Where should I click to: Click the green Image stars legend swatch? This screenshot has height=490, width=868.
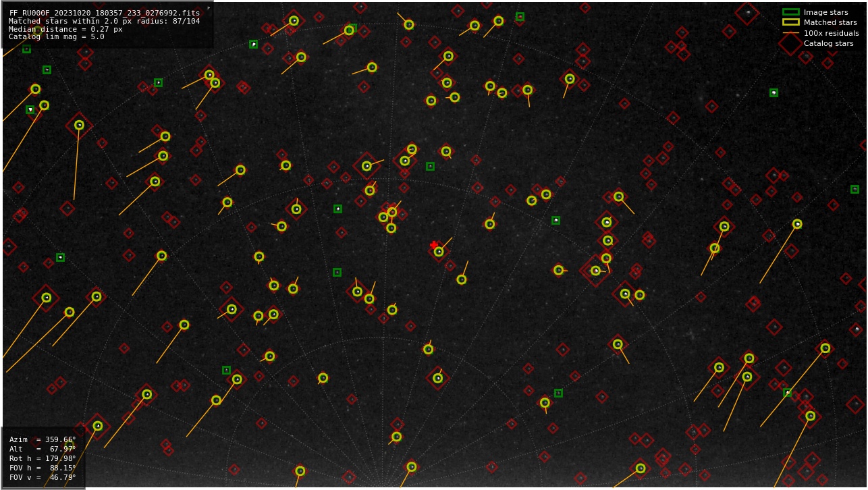[790, 12]
